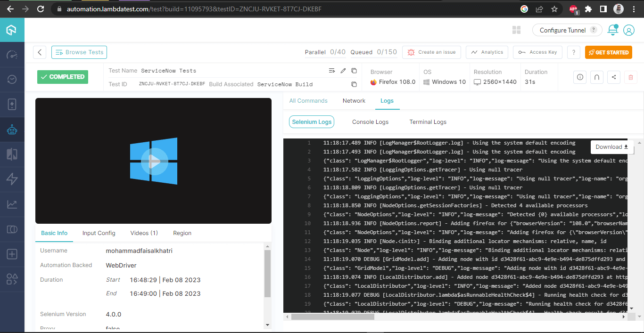Select the robot automation icon in the sidebar
The width and height of the screenshot is (644, 333).
tap(12, 129)
